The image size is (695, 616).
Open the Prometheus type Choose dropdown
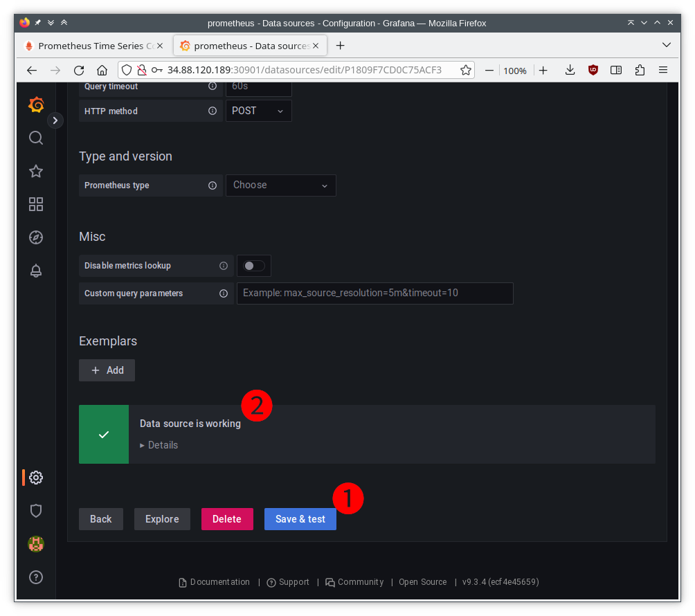(280, 185)
